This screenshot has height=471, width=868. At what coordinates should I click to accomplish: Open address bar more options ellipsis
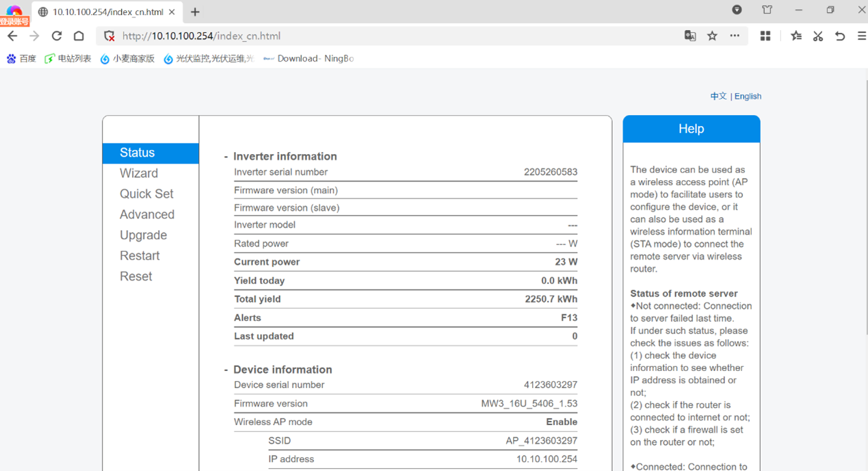point(735,36)
